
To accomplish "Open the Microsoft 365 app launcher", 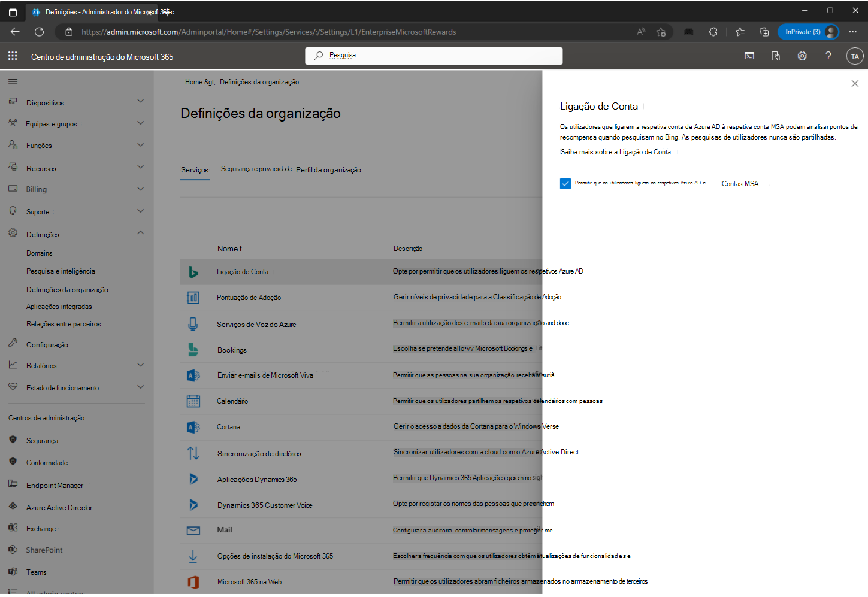I will [13, 56].
